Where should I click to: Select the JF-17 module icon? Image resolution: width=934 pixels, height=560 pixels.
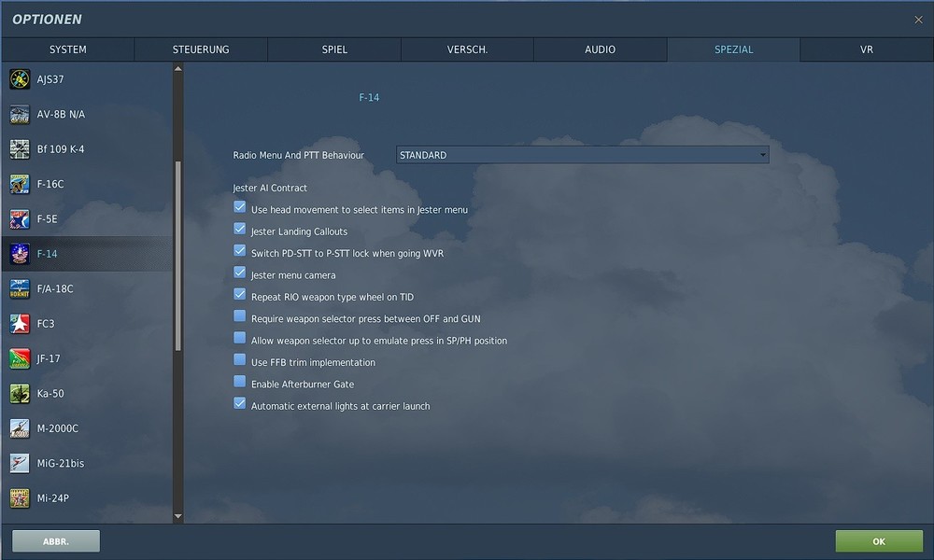tap(20, 358)
